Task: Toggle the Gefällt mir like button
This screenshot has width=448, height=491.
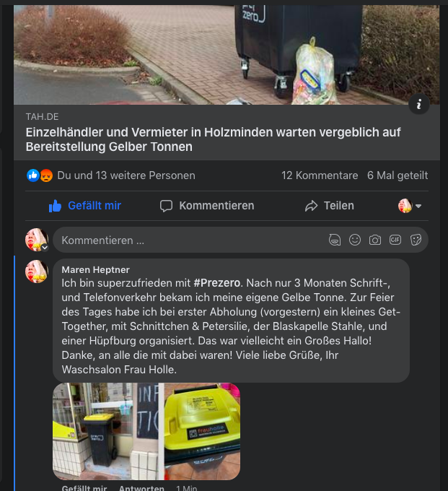Action: [x=85, y=206]
